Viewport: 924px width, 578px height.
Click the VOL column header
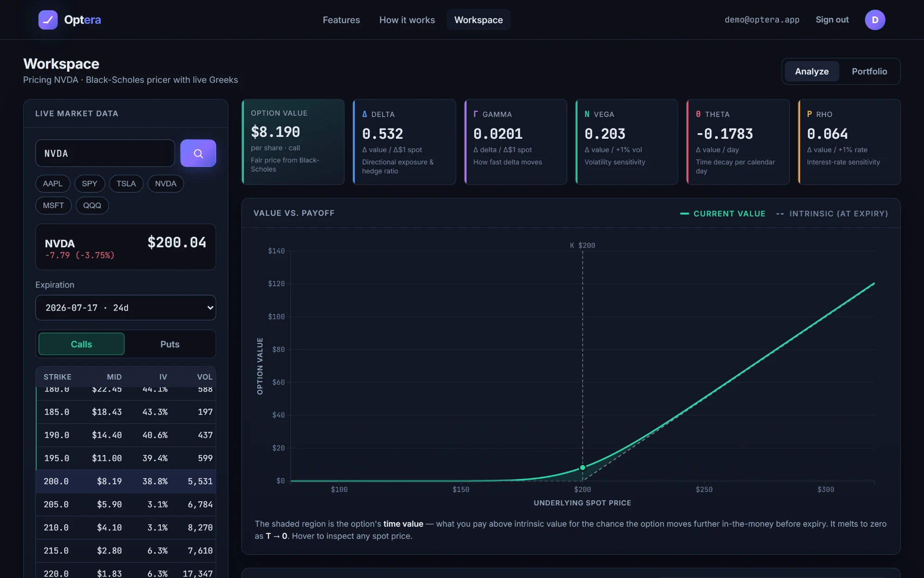tap(205, 377)
